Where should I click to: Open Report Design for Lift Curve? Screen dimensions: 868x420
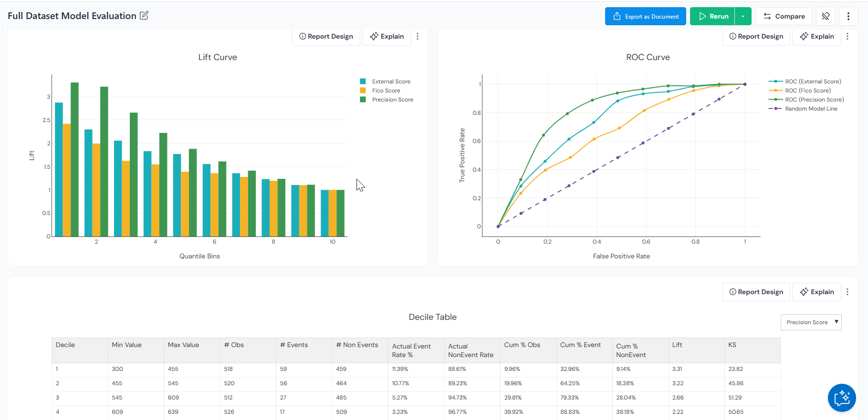pos(326,37)
